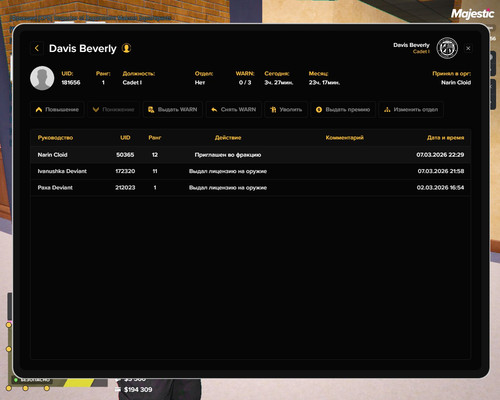Screen dimensions: 500x400
Task: Click the Cadet I position value
Action: coord(132,83)
